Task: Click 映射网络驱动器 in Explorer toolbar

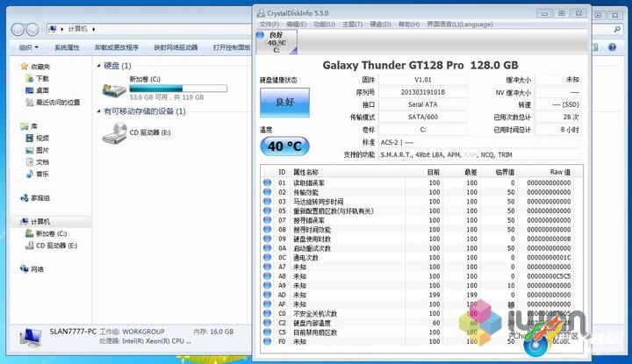Action: click(176, 47)
